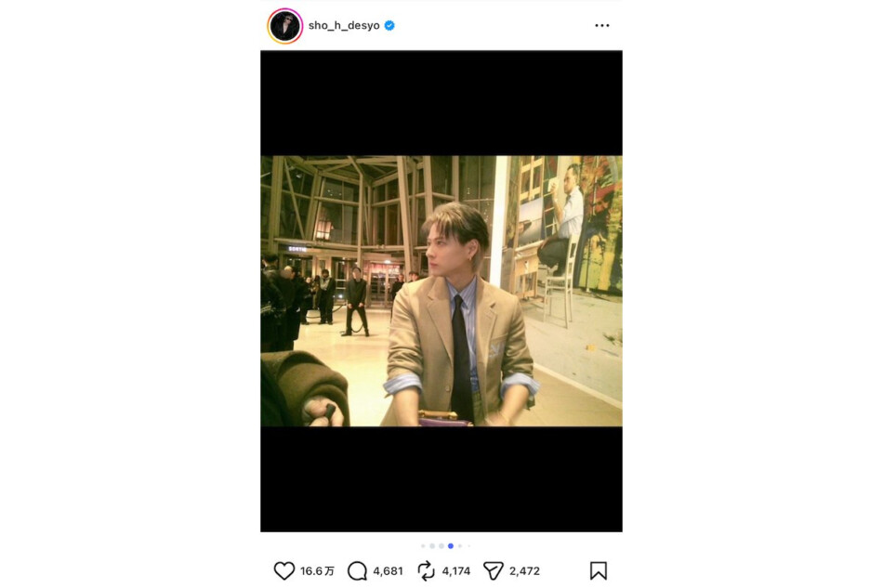The width and height of the screenshot is (883, 588).
Task: Select the carousel dot left of the blue one
Action: 441,546
